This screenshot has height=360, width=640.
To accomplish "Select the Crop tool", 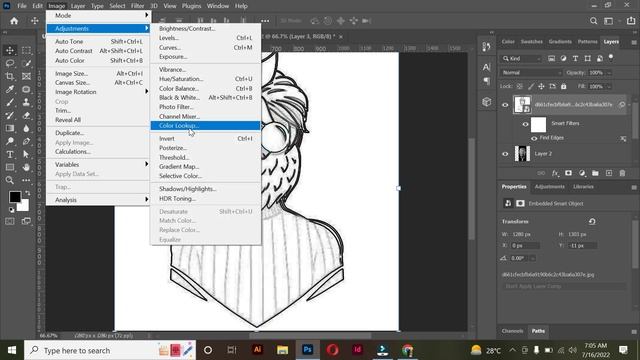I will click(10, 76).
